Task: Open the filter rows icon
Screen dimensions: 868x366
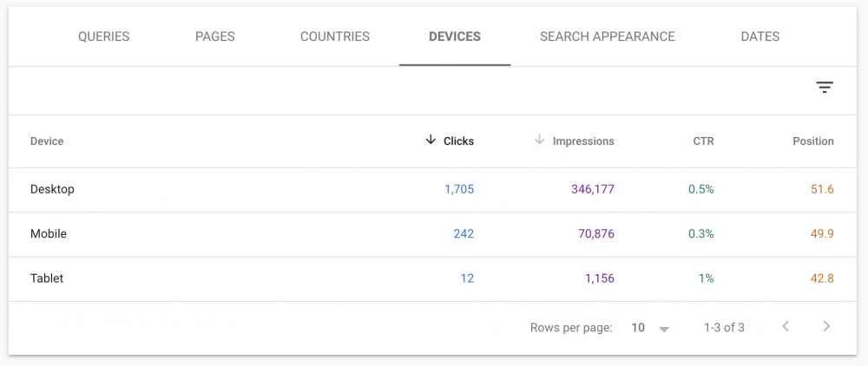Action: pos(824,88)
